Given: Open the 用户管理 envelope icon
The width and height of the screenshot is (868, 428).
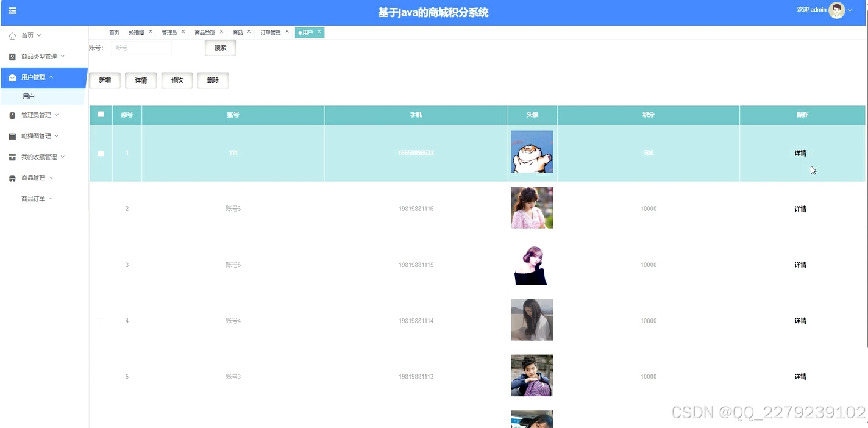Looking at the screenshot, I should pos(13,77).
